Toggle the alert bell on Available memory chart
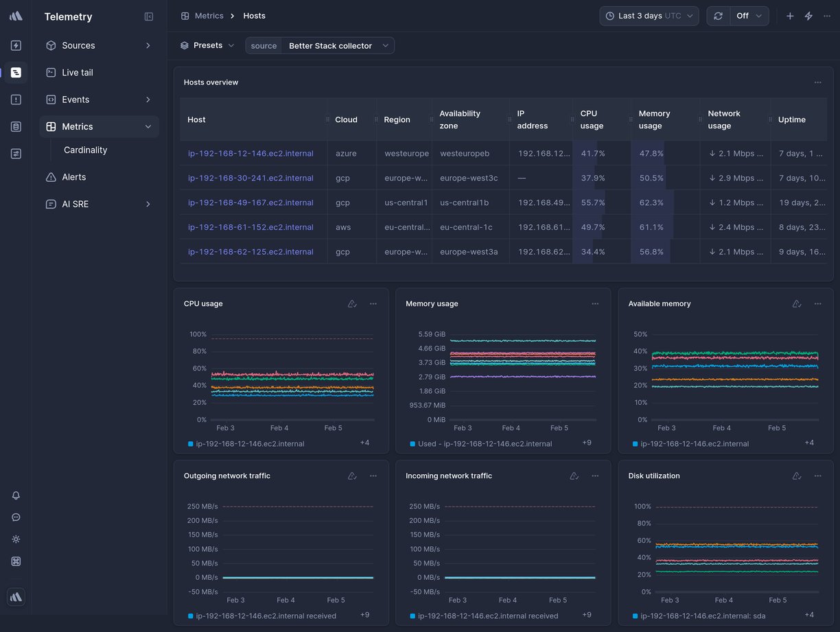The width and height of the screenshot is (840, 632). (x=797, y=303)
